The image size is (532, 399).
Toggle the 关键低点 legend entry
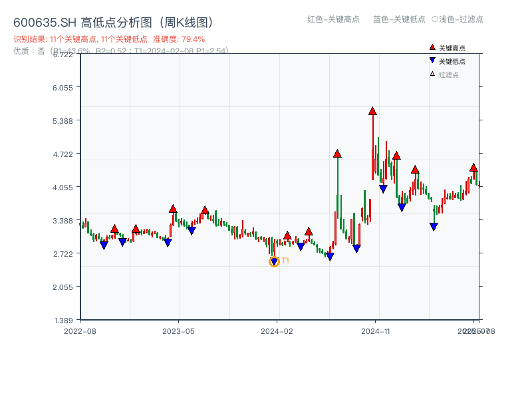447,61
